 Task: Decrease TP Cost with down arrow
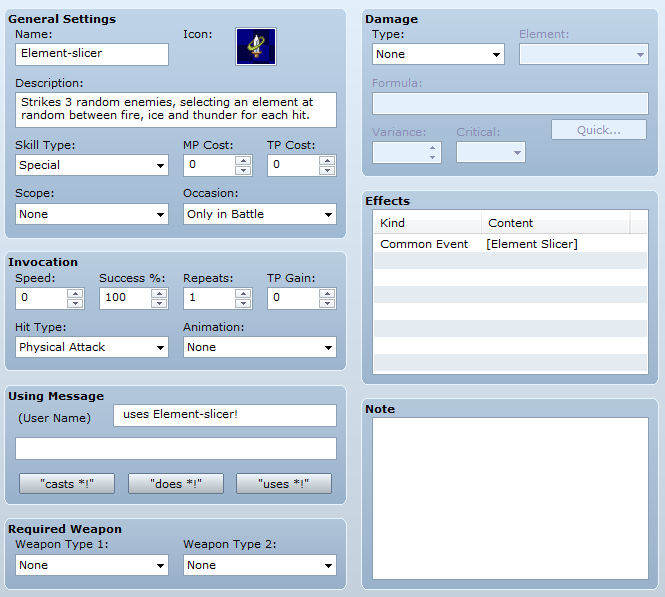click(327, 170)
